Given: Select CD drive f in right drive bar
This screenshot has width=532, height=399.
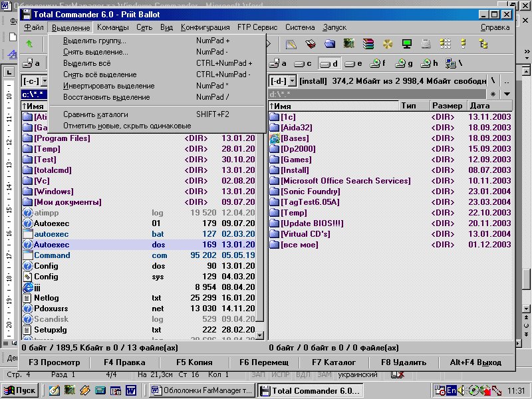Looking at the screenshot, I should click(x=378, y=63).
